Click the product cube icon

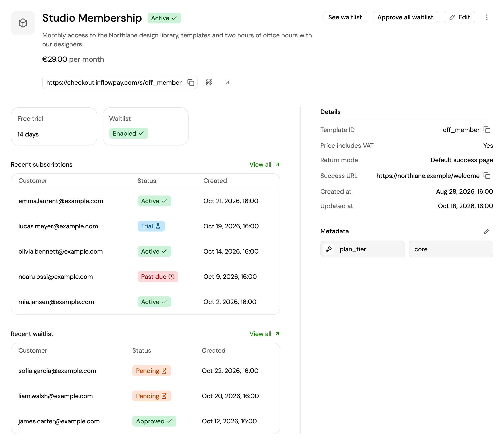click(x=23, y=23)
